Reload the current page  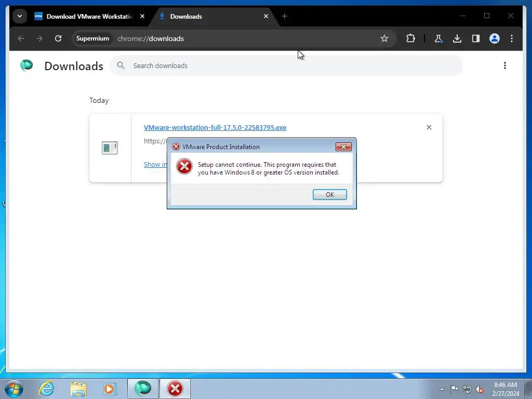[x=58, y=38]
